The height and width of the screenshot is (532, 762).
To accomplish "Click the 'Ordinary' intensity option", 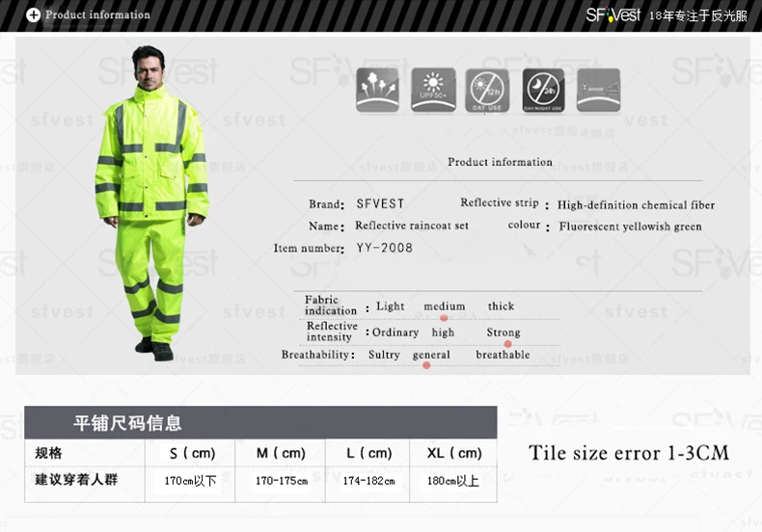I will 395,332.
